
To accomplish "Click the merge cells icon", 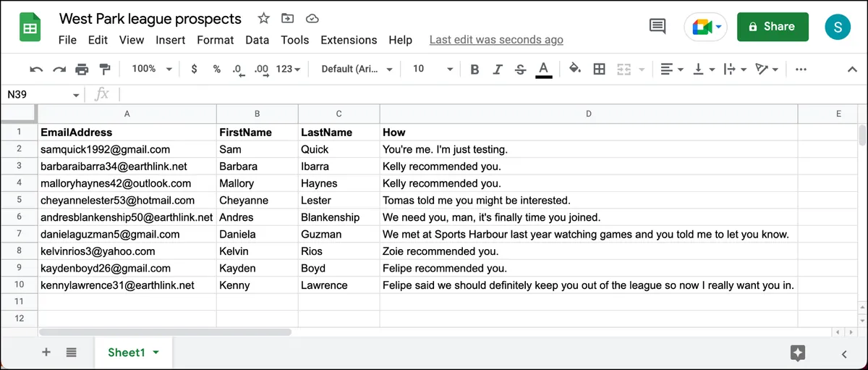I will click(x=623, y=69).
